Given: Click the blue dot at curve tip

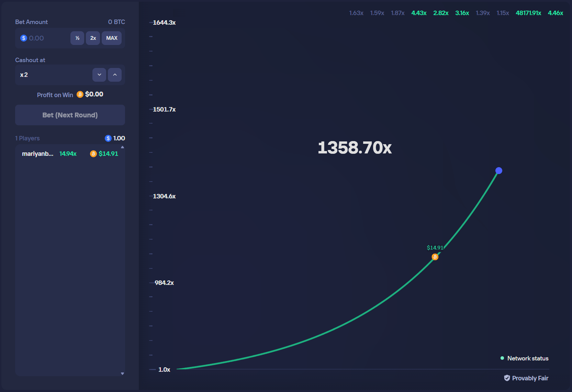Looking at the screenshot, I should pos(499,171).
